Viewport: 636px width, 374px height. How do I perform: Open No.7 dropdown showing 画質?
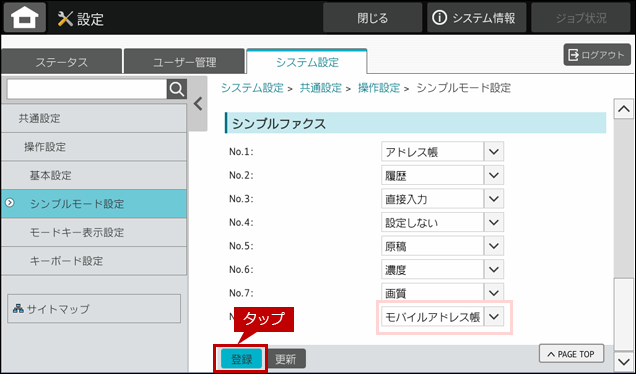pyautogui.click(x=443, y=292)
